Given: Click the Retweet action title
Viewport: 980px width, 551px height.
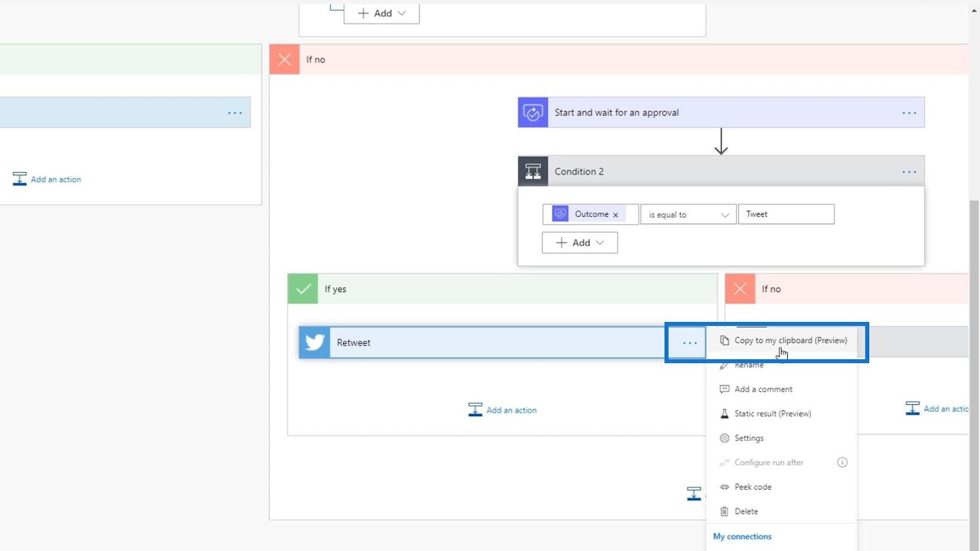Looking at the screenshot, I should (x=353, y=343).
